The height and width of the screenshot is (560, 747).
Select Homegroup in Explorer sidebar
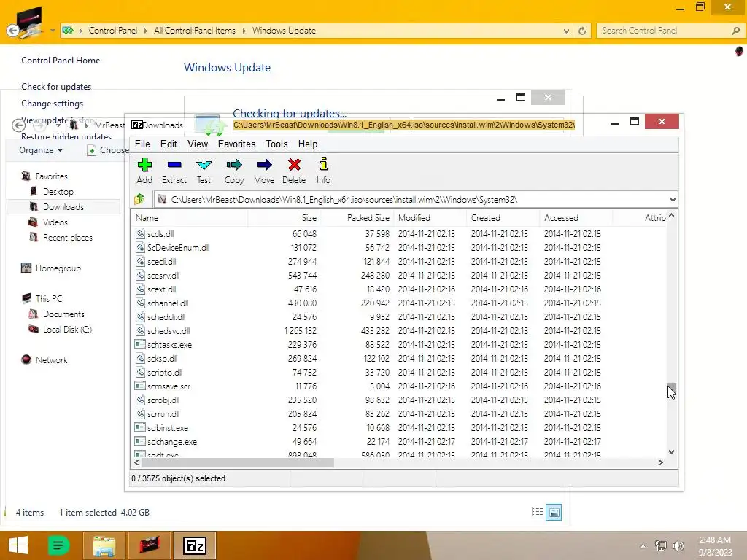pos(58,268)
